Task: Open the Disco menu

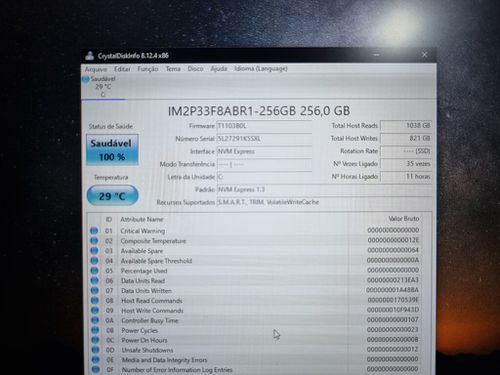Action: pos(195,69)
